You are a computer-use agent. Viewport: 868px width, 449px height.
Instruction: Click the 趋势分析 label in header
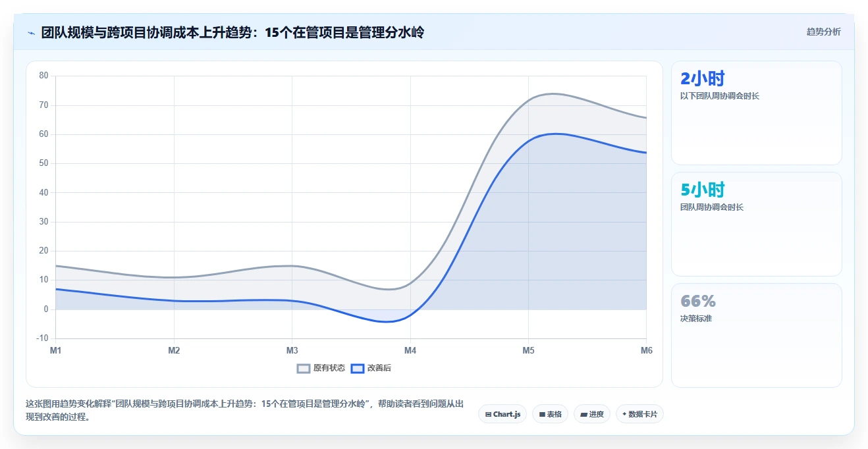point(823,32)
